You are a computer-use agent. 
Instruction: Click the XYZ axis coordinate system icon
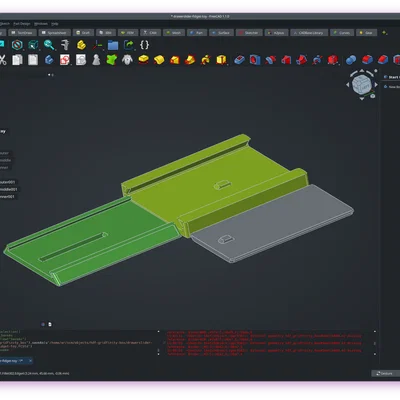tap(98, 45)
